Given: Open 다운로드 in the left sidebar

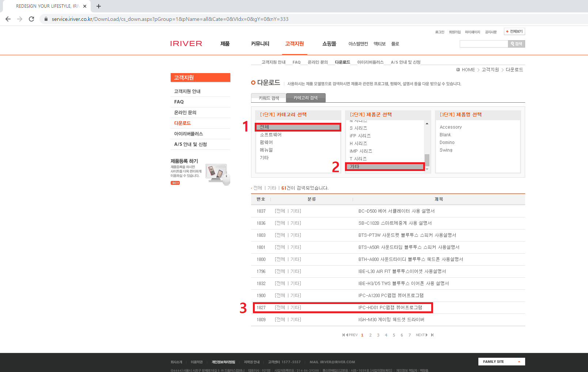Looking at the screenshot, I should pyautogui.click(x=182, y=123).
